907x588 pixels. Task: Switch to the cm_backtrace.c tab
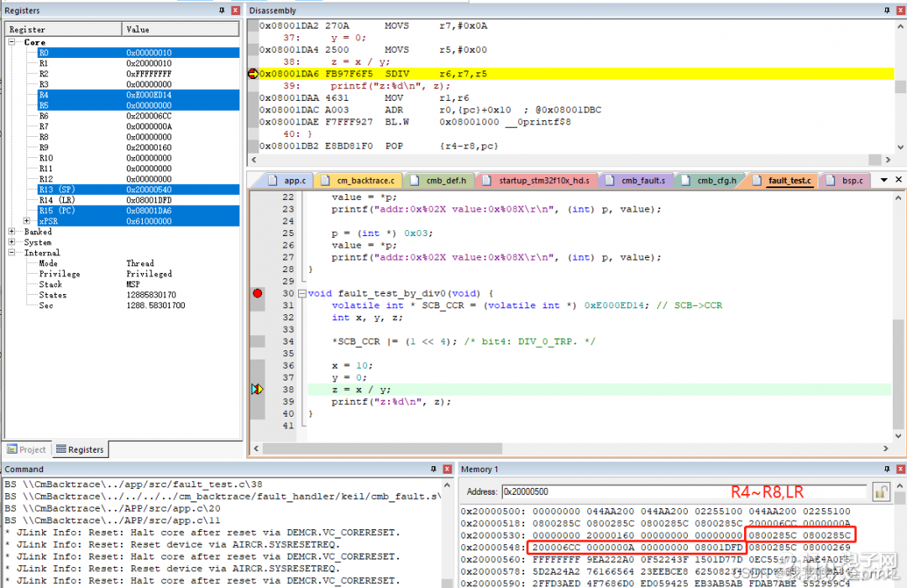pos(358,181)
